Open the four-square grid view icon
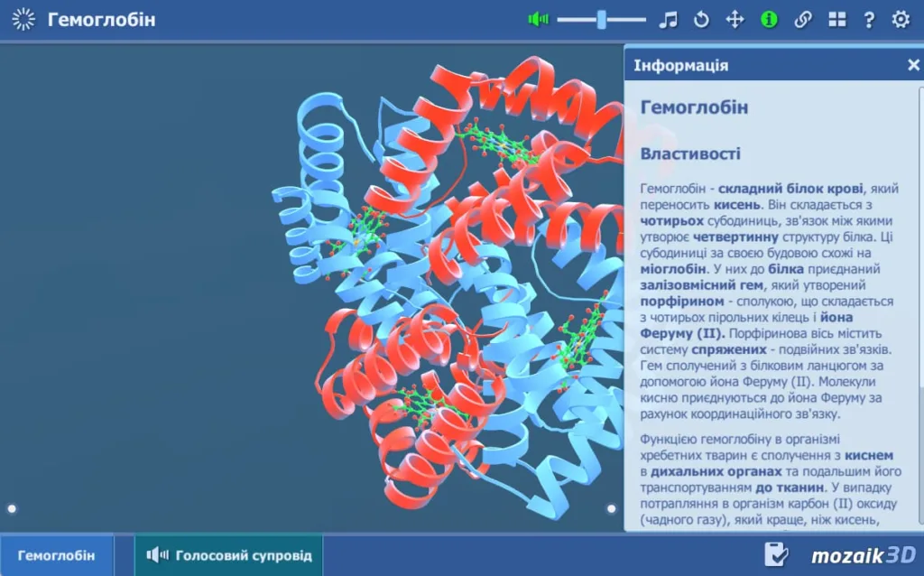This screenshot has height=576, width=924. click(837, 19)
